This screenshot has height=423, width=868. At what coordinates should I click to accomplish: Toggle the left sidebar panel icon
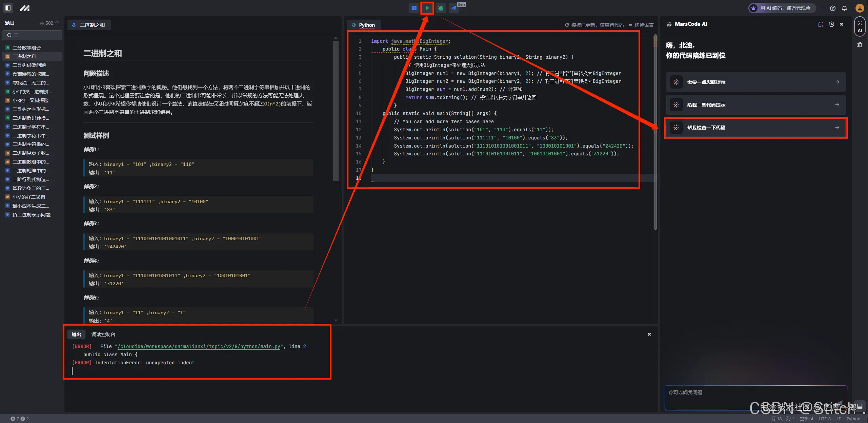(x=8, y=8)
